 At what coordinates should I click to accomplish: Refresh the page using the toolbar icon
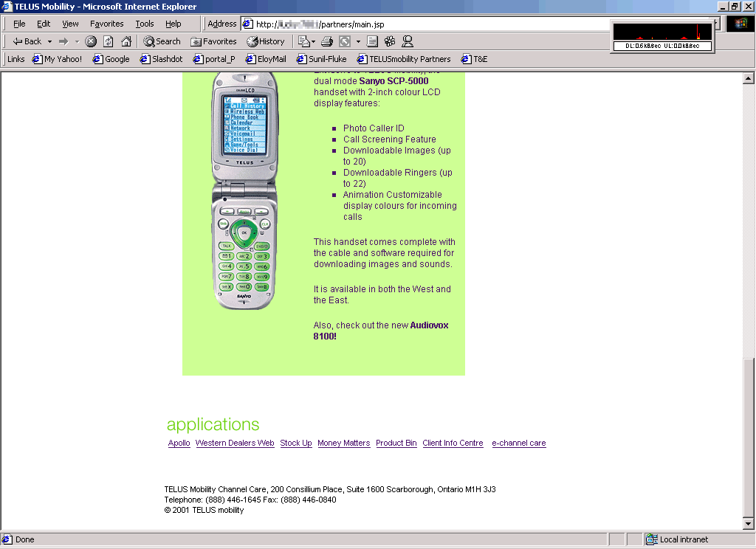pos(109,41)
